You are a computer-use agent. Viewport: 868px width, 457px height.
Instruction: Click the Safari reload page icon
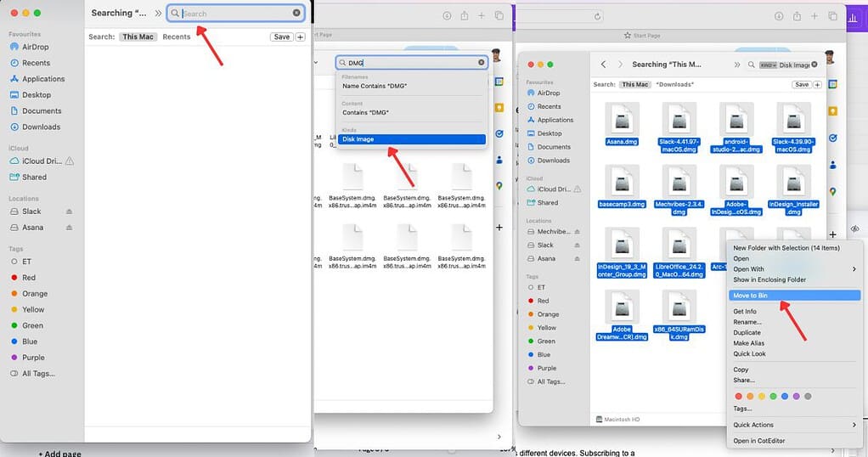click(x=598, y=16)
